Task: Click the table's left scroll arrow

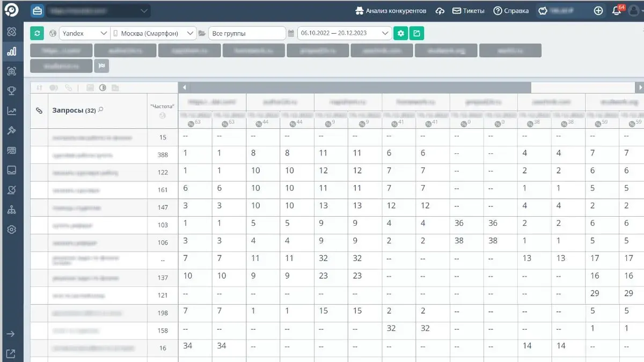Action: 184,87
